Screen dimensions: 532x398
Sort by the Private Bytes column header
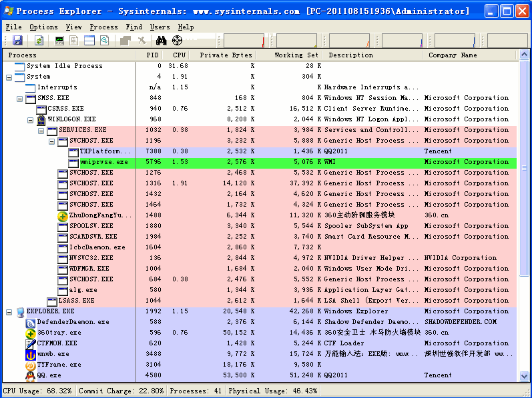226,55
